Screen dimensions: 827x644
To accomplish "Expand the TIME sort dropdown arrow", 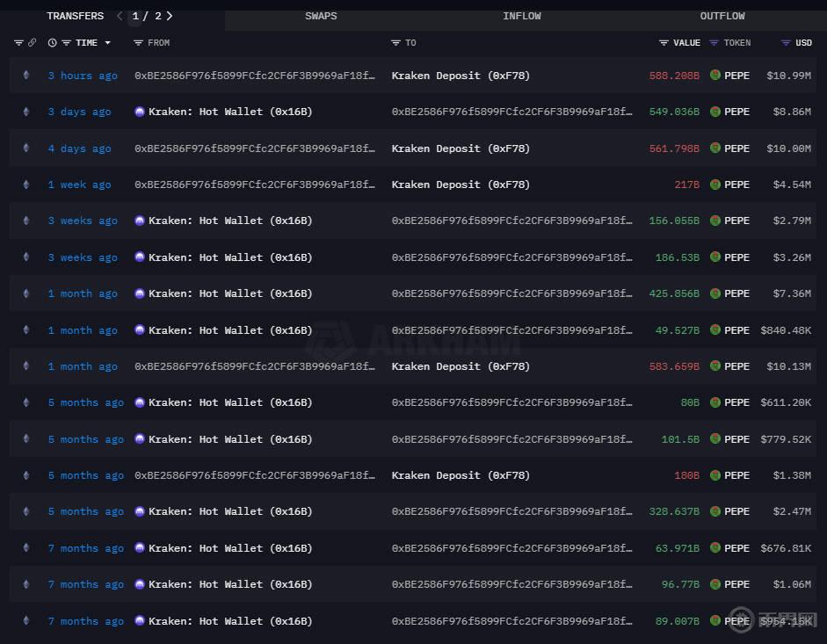I will pyautogui.click(x=108, y=43).
